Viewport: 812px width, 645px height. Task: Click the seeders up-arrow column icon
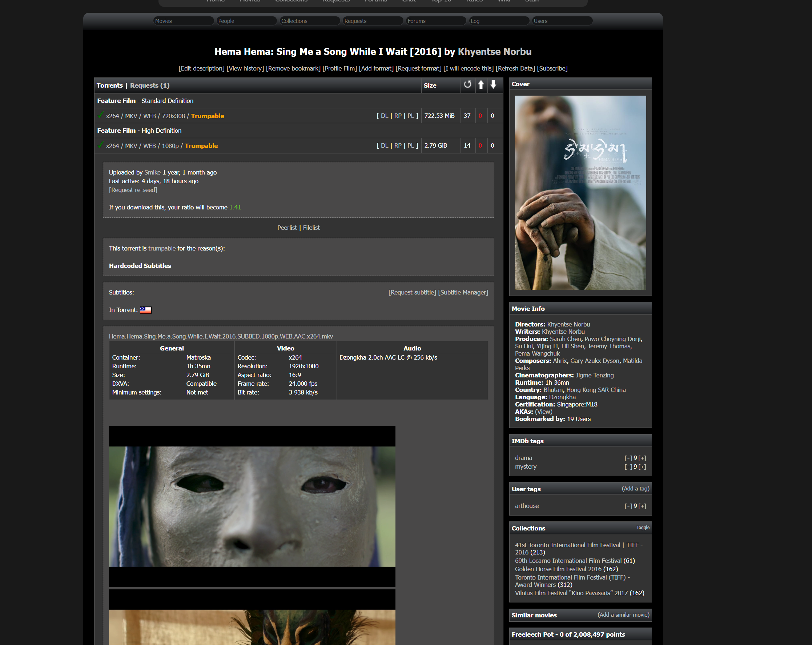click(481, 85)
